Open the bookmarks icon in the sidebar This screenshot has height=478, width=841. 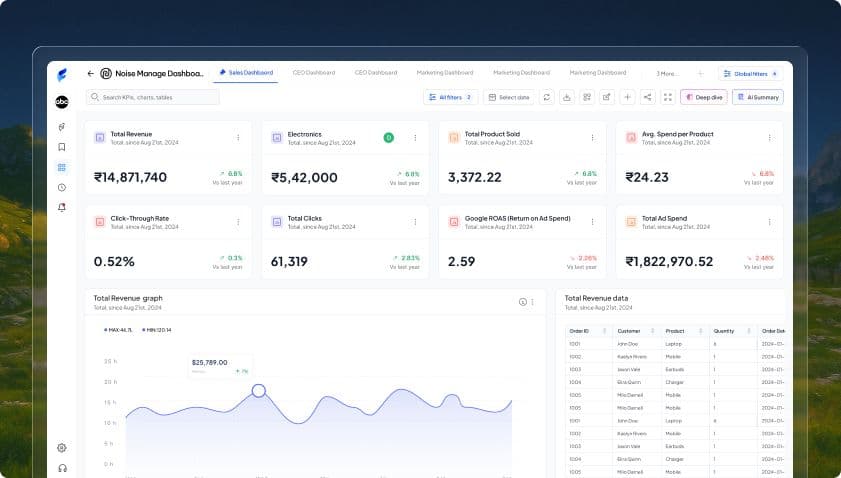pos(62,147)
